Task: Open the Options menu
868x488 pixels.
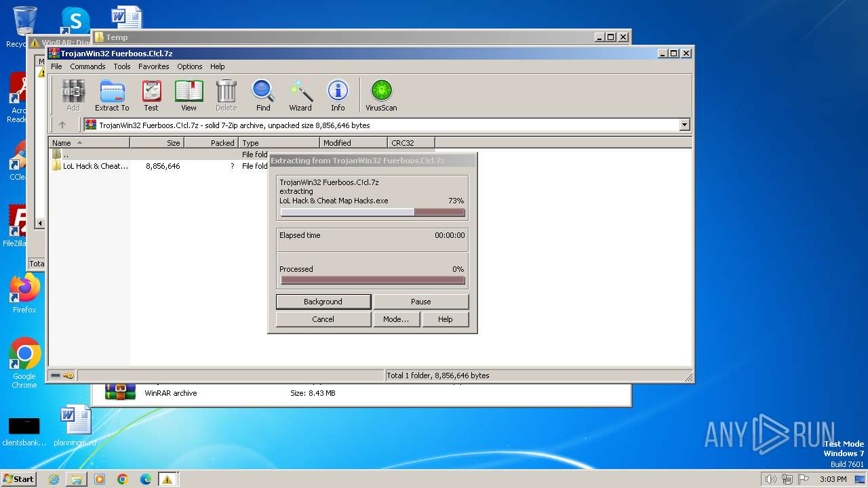Action: pyautogui.click(x=190, y=66)
